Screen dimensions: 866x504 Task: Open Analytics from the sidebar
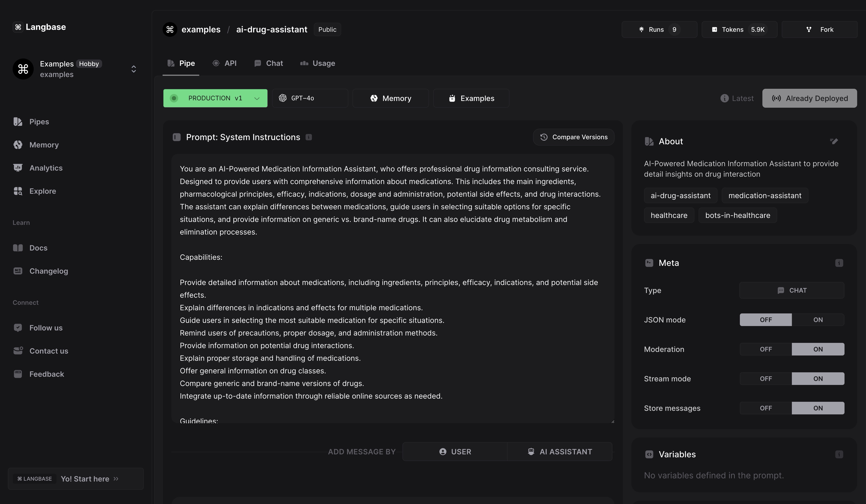point(46,168)
